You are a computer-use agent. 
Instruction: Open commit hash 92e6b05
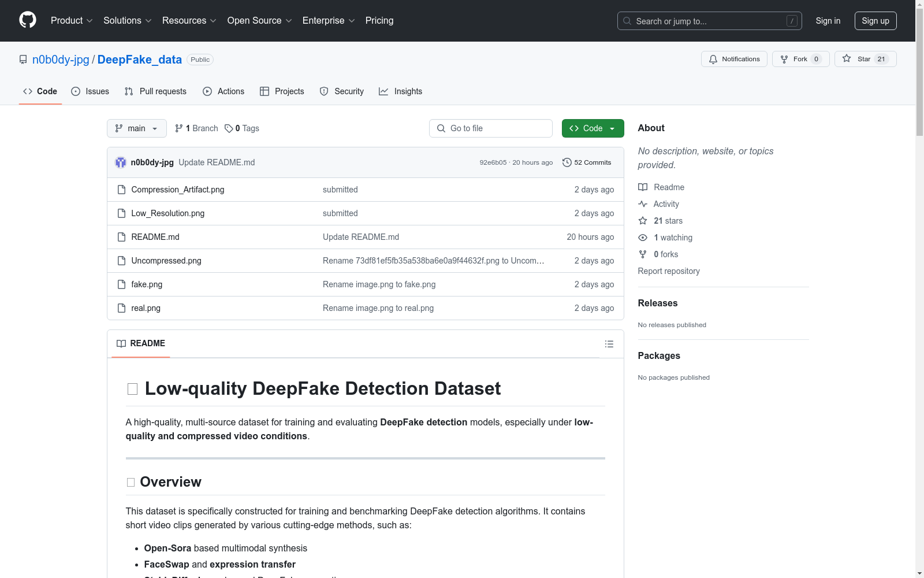(493, 162)
